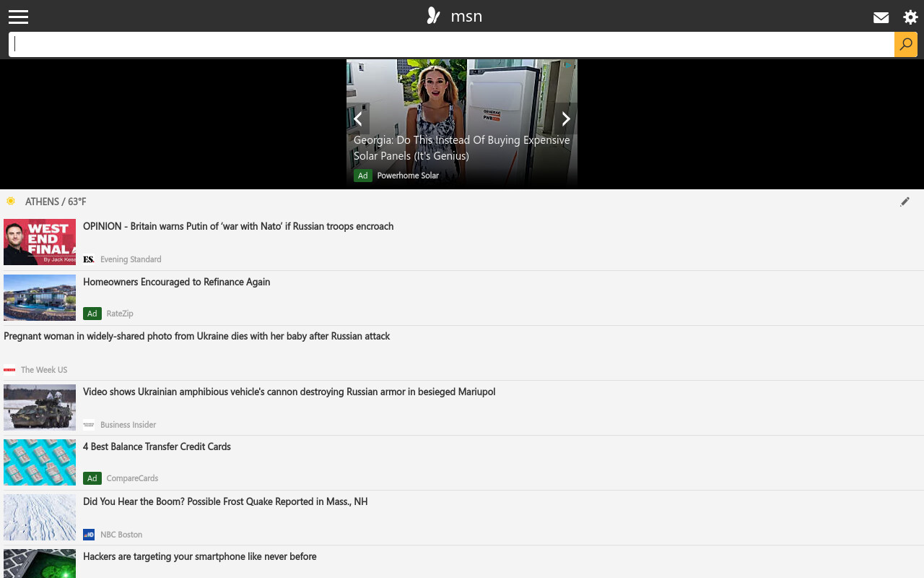
Task: Click the sun weather icon
Action: click(x=11, y=201)
